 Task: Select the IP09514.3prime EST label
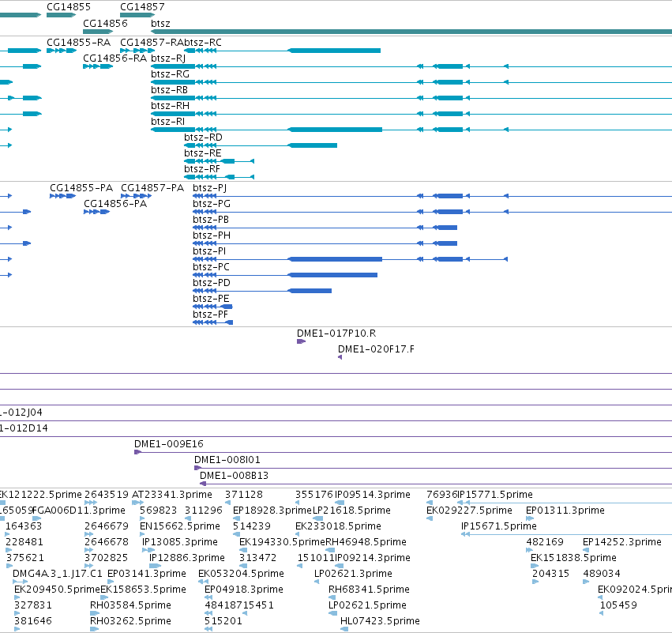tap(373, 495)
